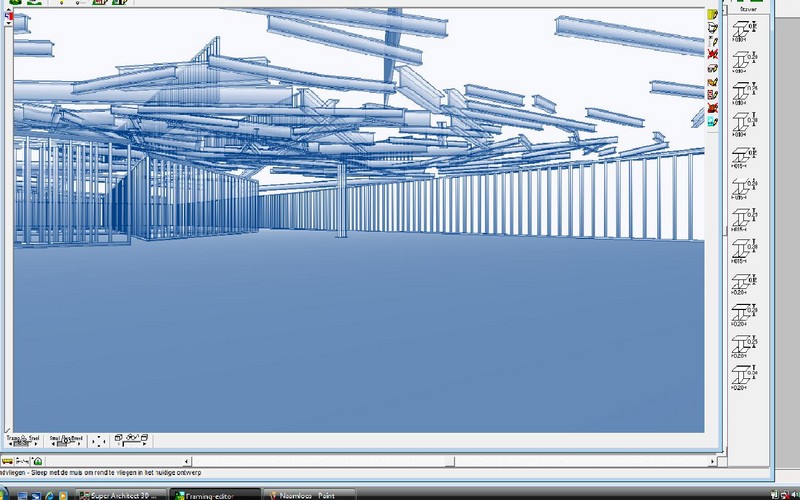Click the lower red X delete icon
This screenshot has width=800, height=500.
(x=713, y=108)
